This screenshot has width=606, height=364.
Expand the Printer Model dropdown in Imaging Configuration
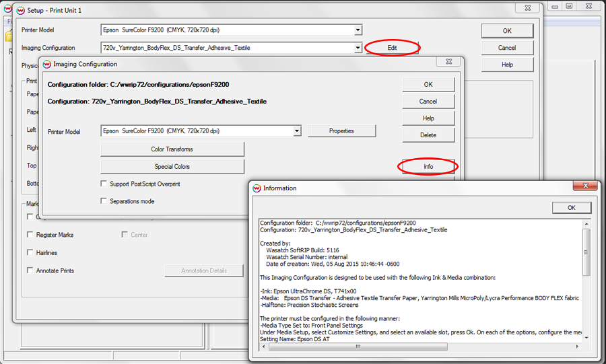click(x=297, y=131)
